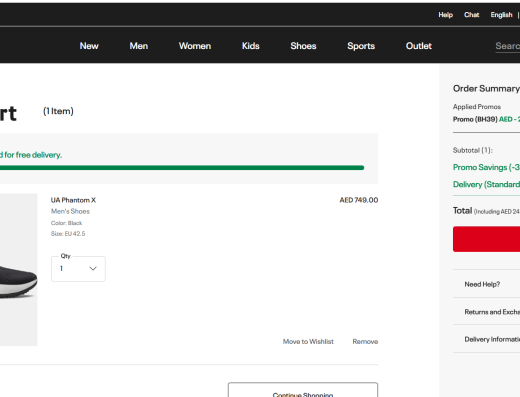Click the (1 Item) count text
This screenshot has width=520, height=397.
coord(58,111)
